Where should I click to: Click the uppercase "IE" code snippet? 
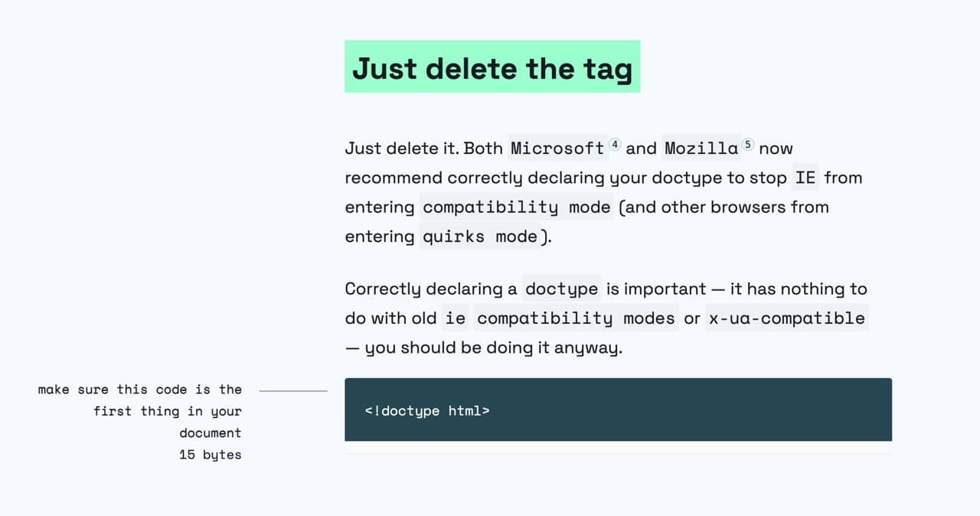(805, 178)
